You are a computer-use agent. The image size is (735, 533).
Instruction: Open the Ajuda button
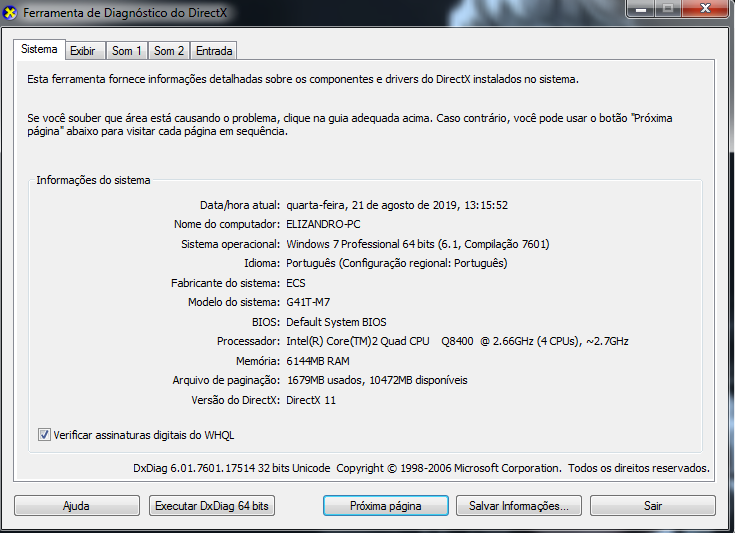click(77, 506)
